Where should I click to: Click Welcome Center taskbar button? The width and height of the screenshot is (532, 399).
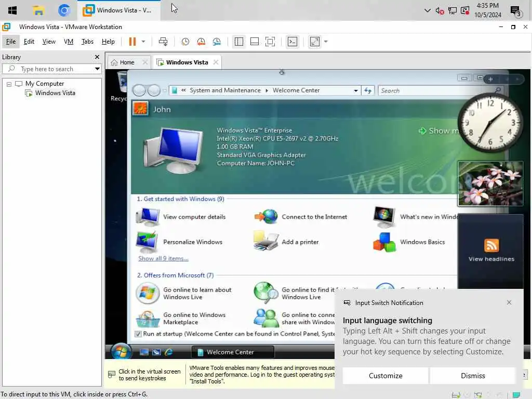[233, 352]
